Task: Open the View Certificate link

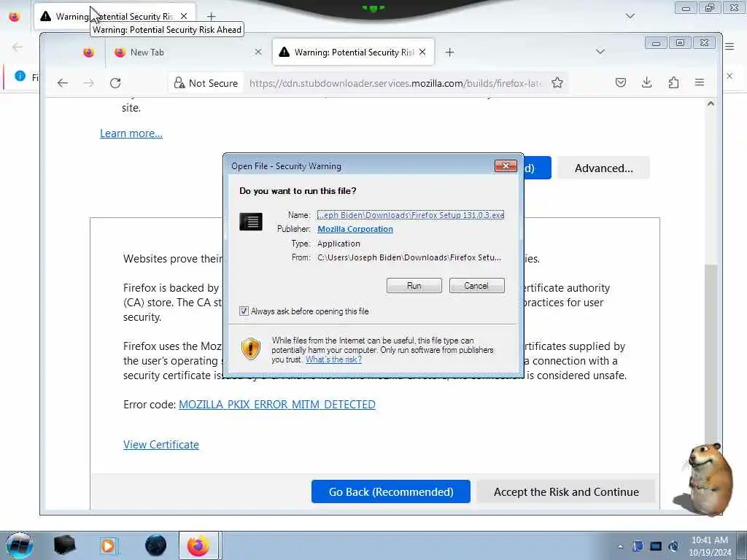Action: (x=161, y=444)
